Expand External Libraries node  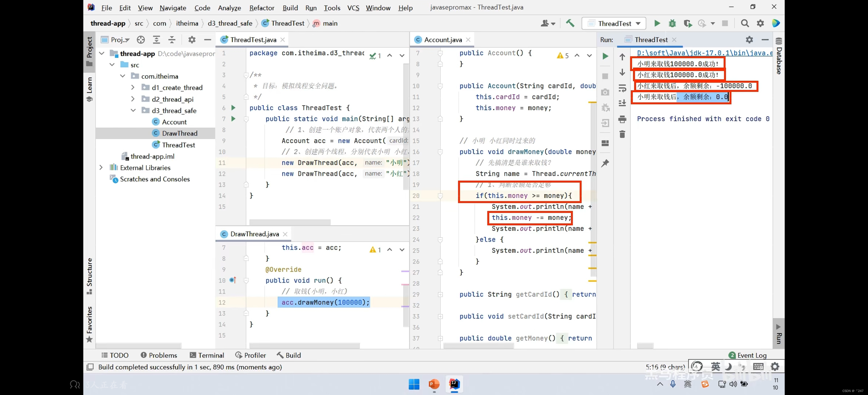tap(101, 167)
